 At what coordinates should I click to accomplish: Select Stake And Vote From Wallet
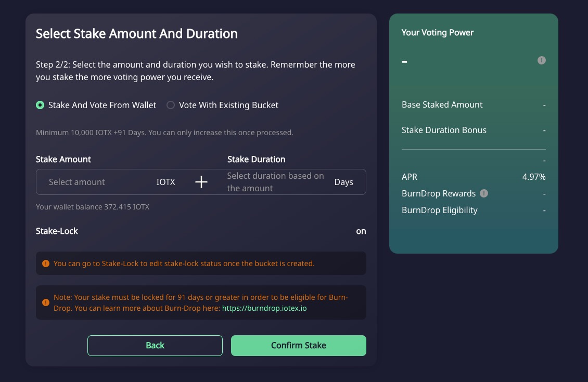point(40,105)
